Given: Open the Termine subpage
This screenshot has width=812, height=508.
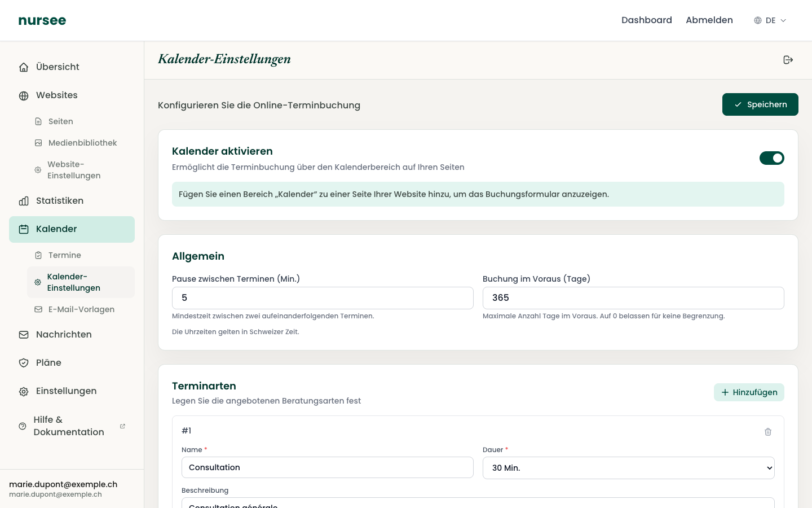Looking at the screenshot, I should coord(81,255).
